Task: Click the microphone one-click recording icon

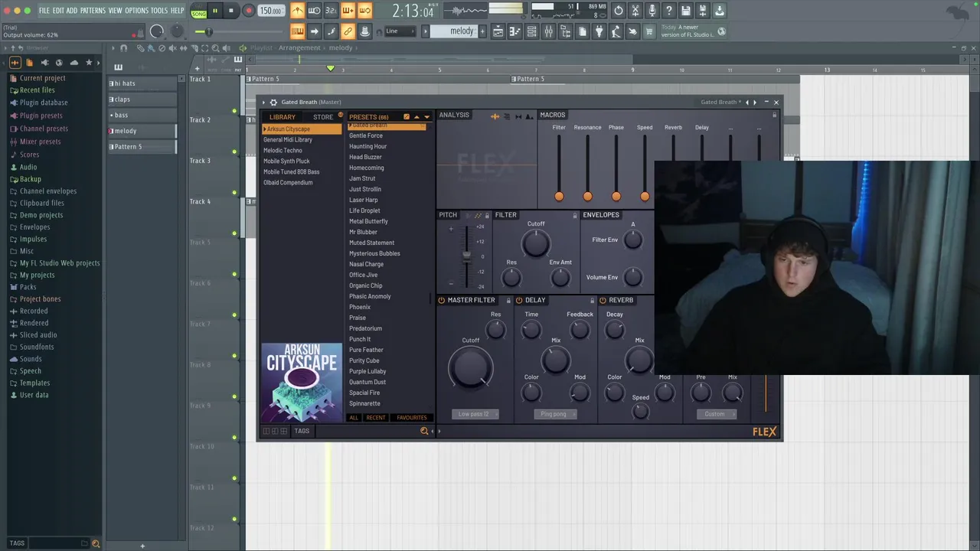Action: (x=652, y=11)
